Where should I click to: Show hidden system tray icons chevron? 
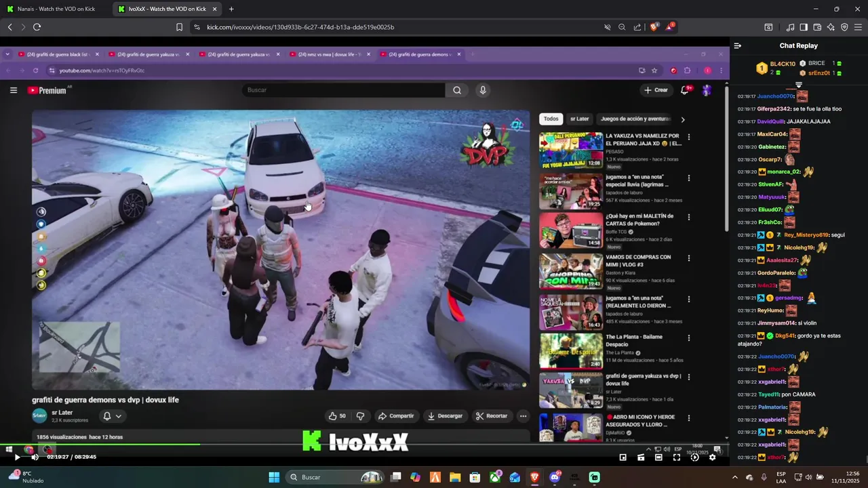734,477
